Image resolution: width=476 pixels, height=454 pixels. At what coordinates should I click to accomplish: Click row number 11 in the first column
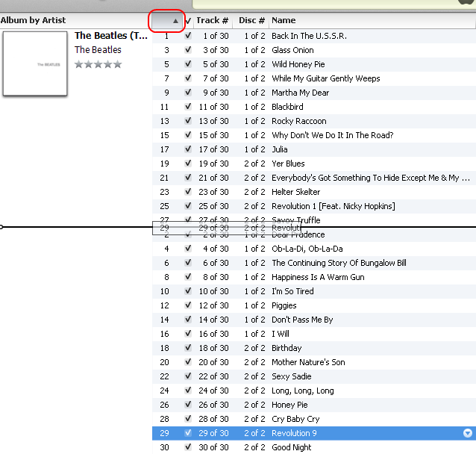(164, 107)
